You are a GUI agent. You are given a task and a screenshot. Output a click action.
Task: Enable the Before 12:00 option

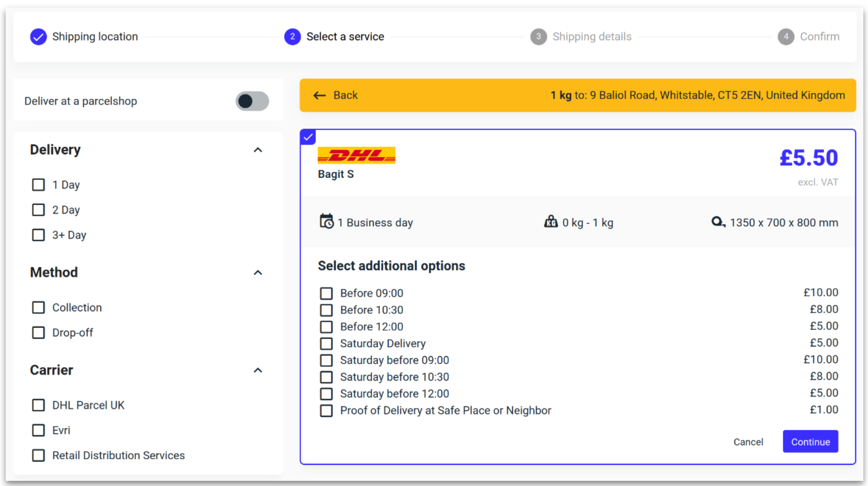pos(326,327)
